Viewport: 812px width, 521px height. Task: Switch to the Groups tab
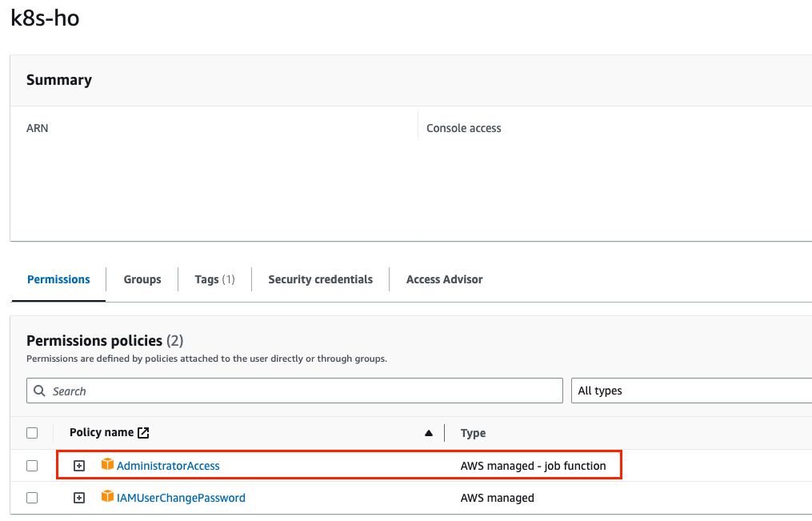point(142,279)
